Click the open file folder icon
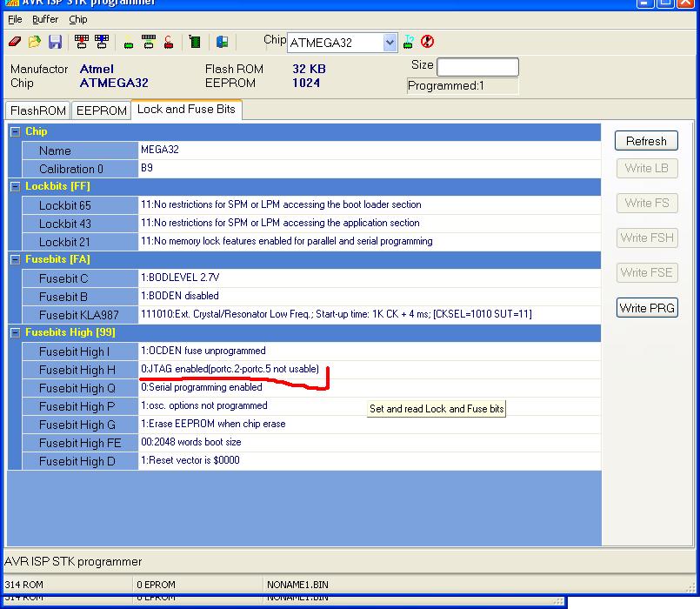Viewport: 700px width, 609px height. pos(35,42)
